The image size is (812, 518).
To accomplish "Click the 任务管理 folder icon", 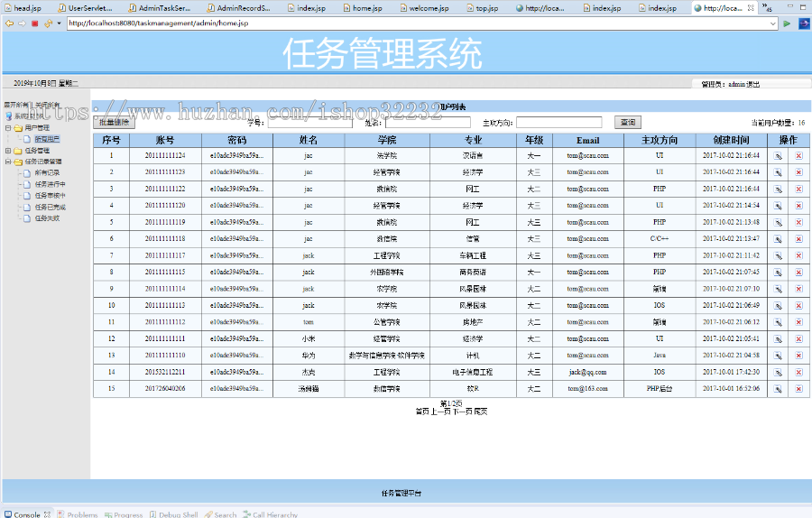I will (x=18, y=151).
